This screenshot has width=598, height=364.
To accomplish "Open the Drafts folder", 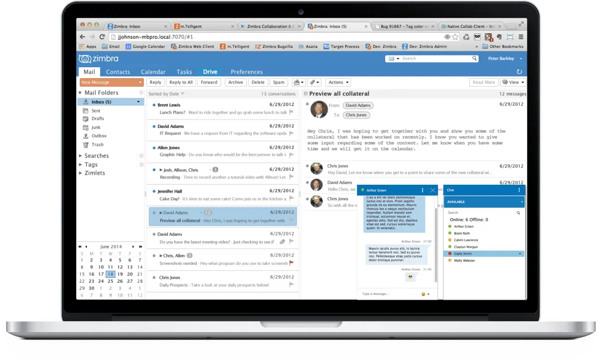I will (98, 119).
